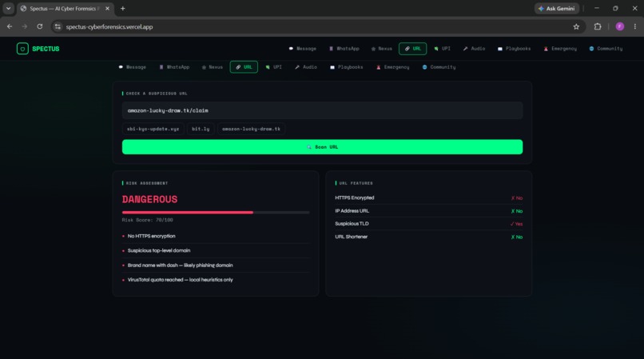Close the Spectus browser tab
This screenshot has height=359, width=644.
pyautogui.click(x=107, y=8)
